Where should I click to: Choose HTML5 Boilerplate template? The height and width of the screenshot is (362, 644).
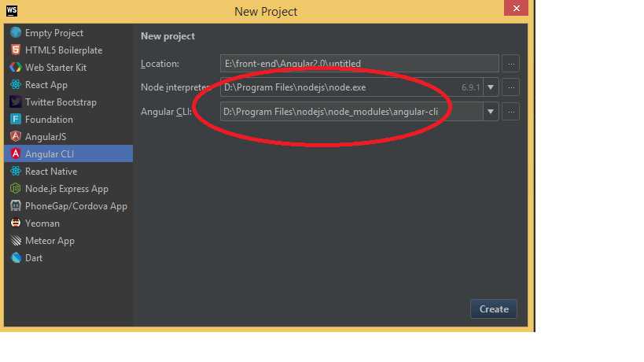[x=68, y=50]
